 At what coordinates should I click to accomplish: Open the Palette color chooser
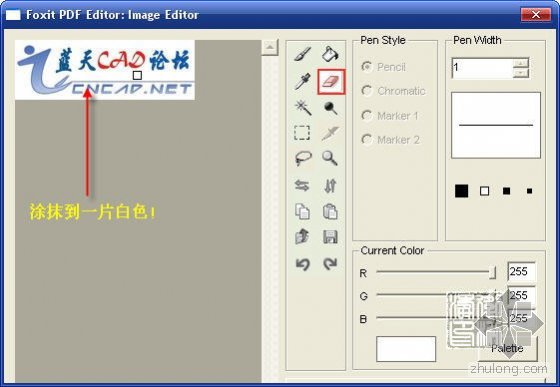(x=507, y=348)
